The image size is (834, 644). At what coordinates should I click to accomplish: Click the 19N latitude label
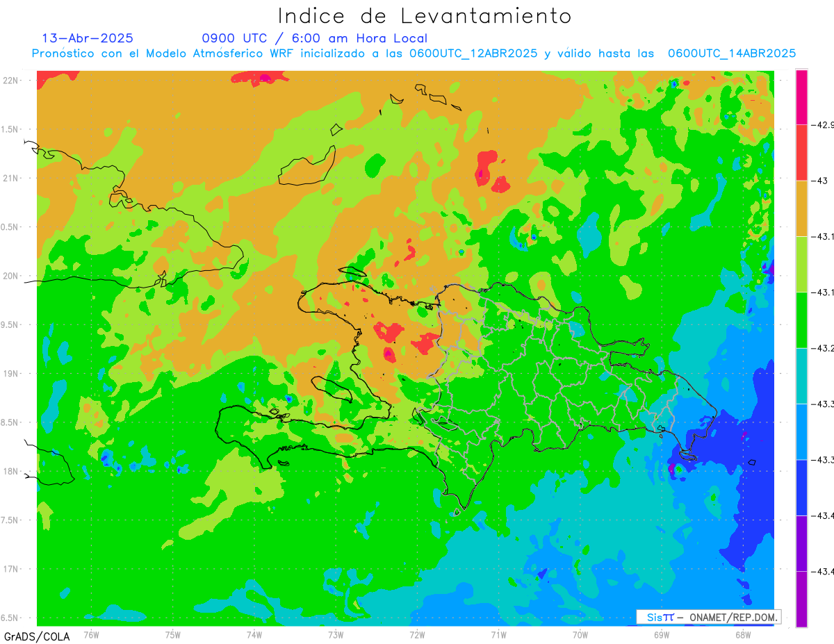tap(10, 373)
